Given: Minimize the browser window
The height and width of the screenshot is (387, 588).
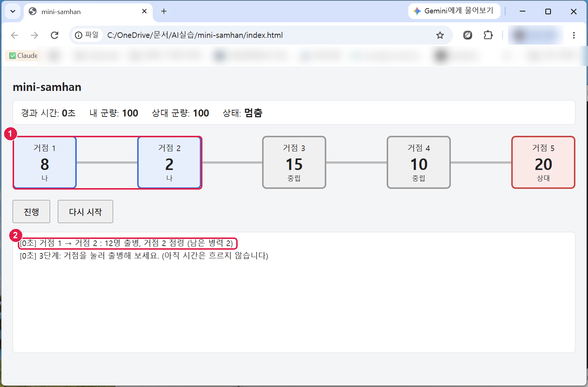Looking at the screenshot, I should coord(522,11).
